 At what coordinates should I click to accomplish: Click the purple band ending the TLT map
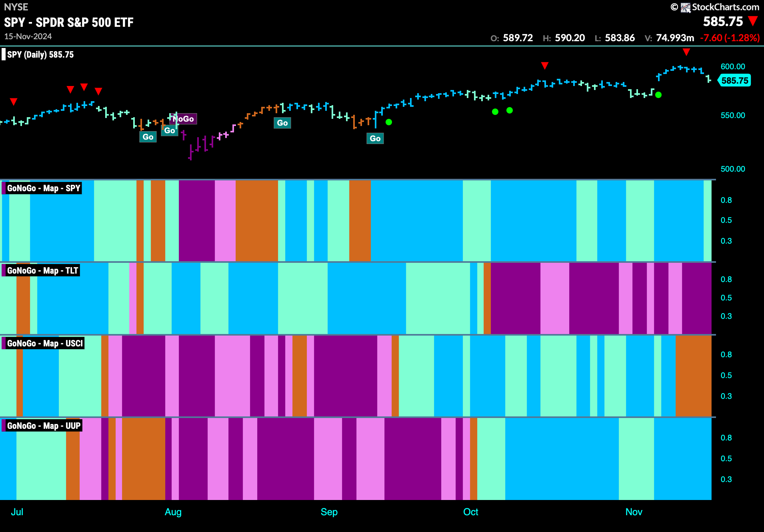coord(697,298)
